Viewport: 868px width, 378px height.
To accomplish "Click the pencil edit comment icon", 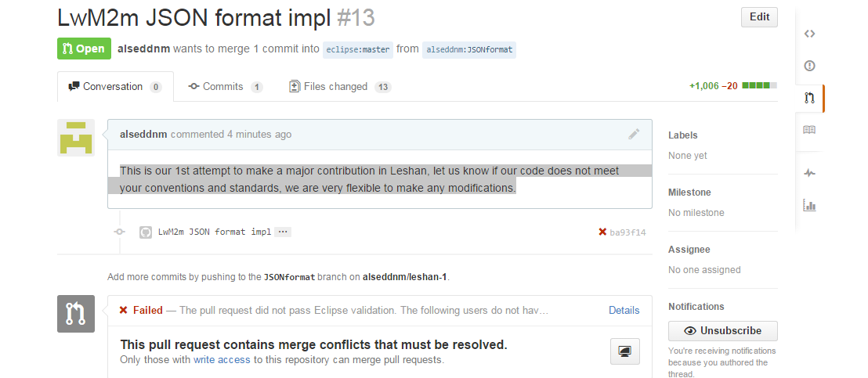I will (635, 134).
